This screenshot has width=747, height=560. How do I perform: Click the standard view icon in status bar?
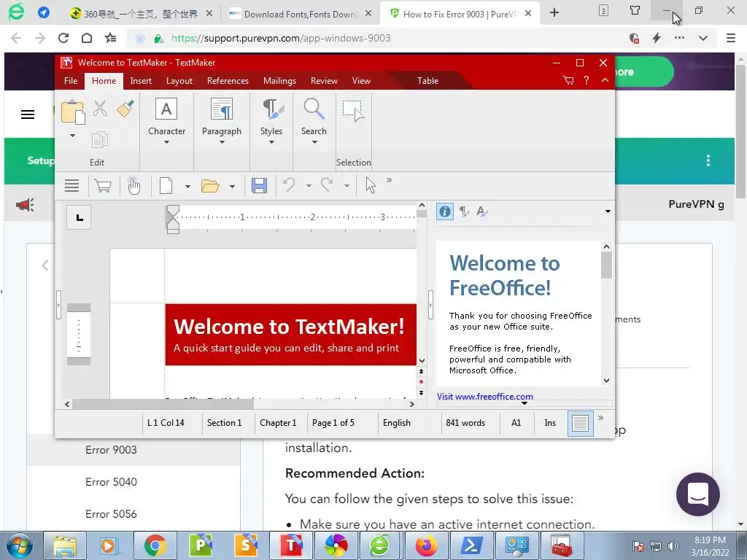coord(580,423)
